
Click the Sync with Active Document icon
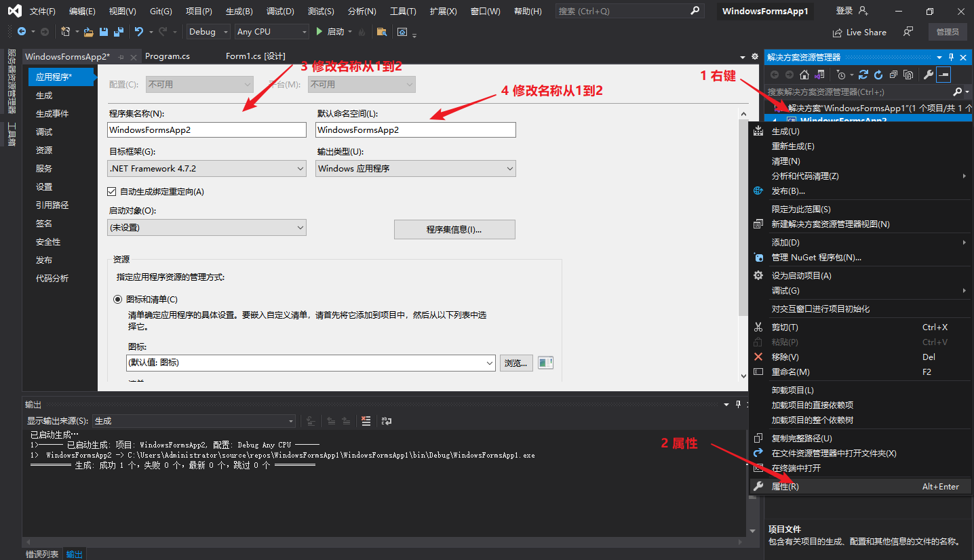[863, 75]
